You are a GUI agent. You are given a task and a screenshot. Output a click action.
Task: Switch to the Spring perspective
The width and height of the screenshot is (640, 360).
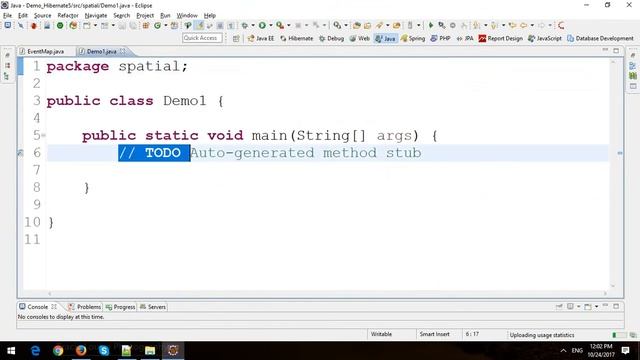coord(413,38)
